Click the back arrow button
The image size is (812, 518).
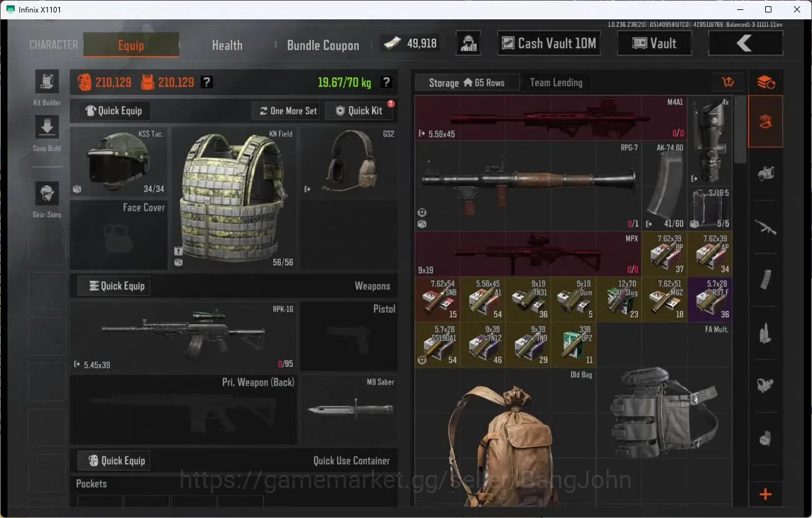745,43
